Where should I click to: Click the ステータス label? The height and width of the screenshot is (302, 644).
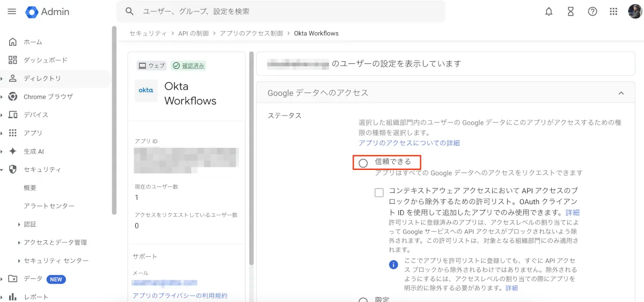coord(284,116)
